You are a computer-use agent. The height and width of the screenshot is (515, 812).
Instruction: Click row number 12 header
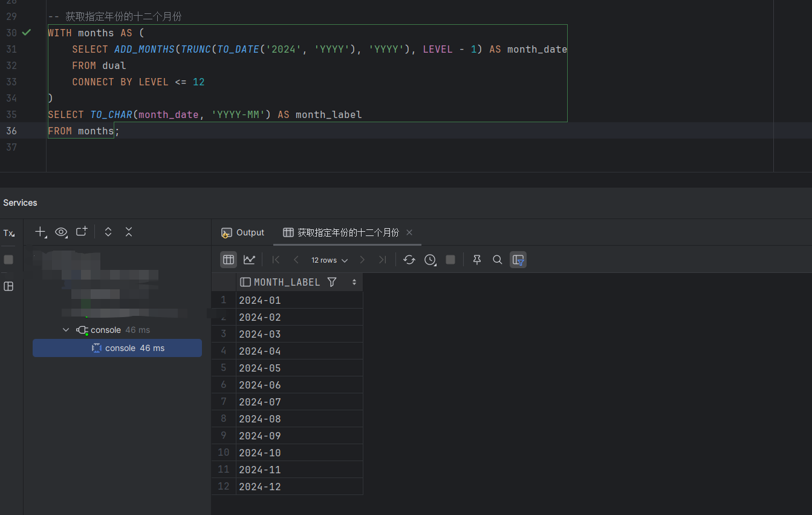pyautogui.click(x=224, y=487)
